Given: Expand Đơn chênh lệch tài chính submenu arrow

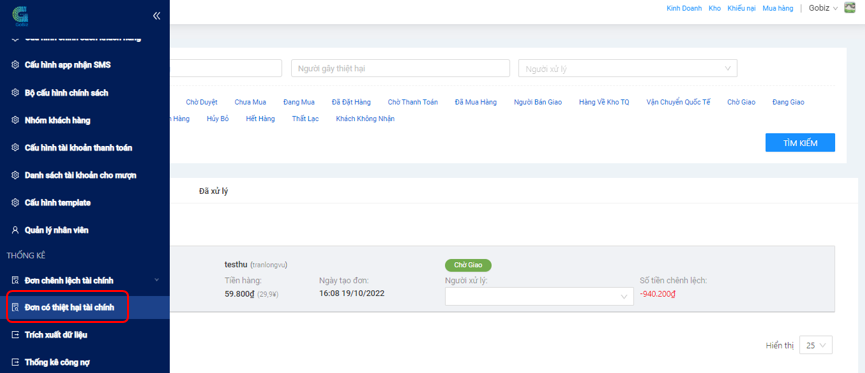Looking at the screenshot, I should tap(157, 280).
